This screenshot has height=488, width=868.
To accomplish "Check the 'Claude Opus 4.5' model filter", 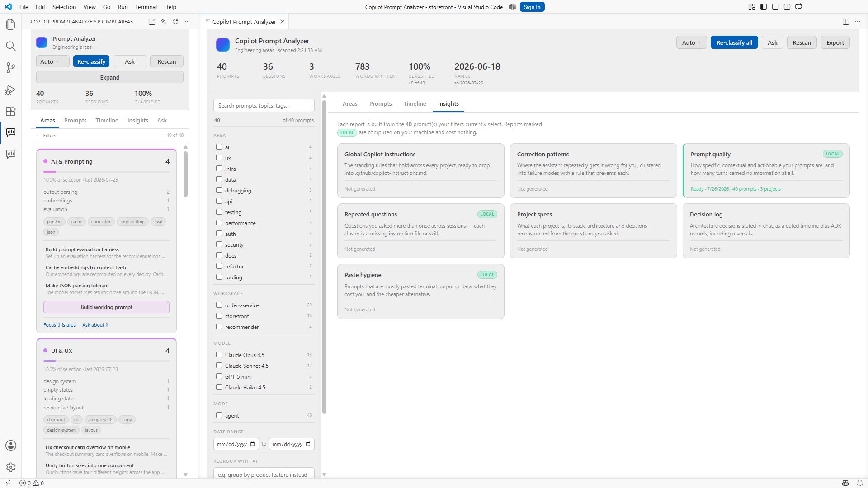I will click(219, 355).
